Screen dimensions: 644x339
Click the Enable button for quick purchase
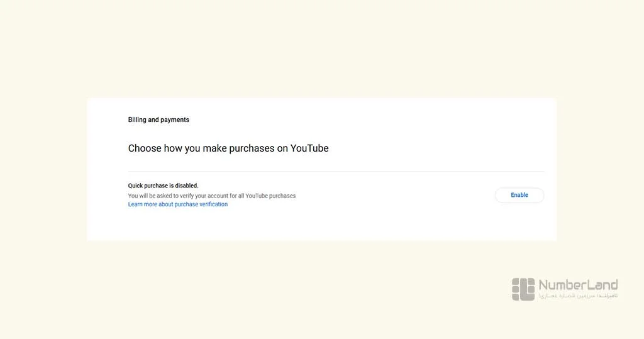(519, 195)
